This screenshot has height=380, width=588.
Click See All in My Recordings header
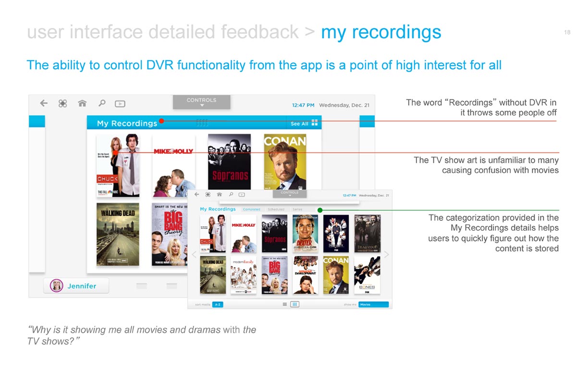299,124
